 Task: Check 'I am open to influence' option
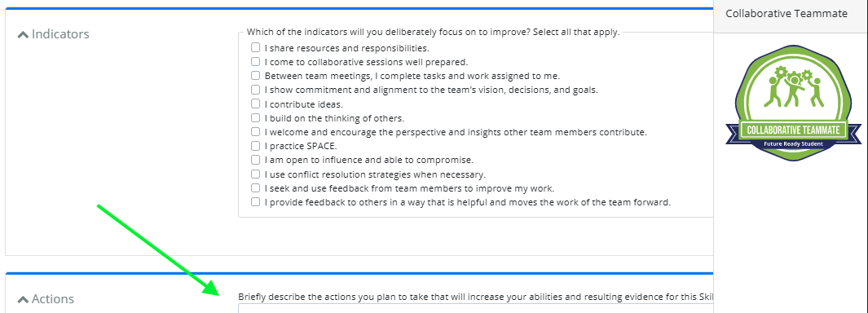255,160
